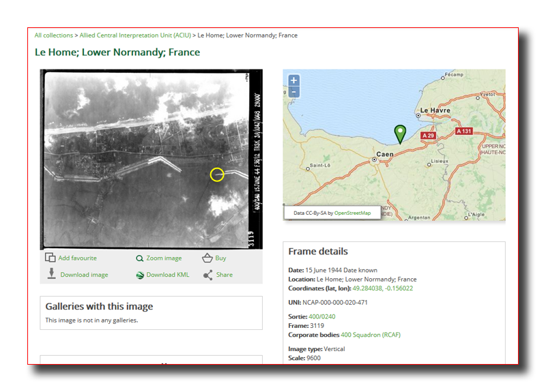Click the date text 15 June 1944

[324, 270]
